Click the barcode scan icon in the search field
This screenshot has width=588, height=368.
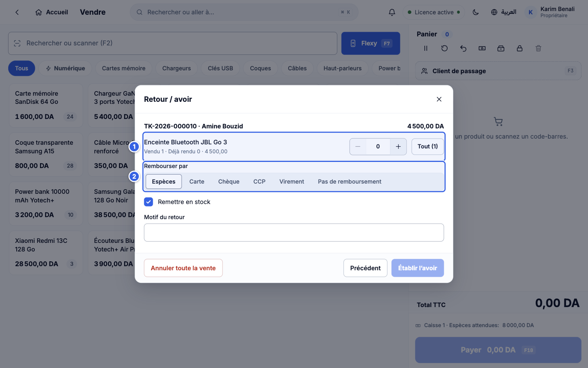pyautogui.click(x=17, y=43)
